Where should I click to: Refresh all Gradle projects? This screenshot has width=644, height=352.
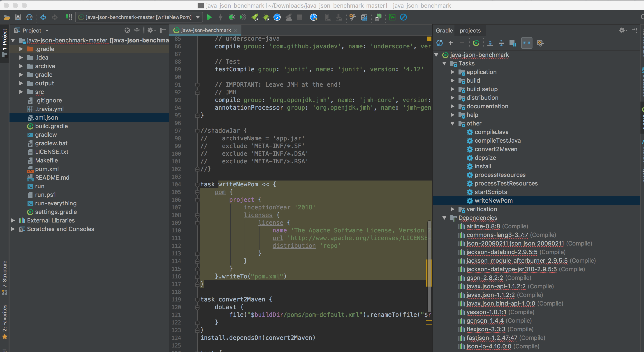click(439, 43)
